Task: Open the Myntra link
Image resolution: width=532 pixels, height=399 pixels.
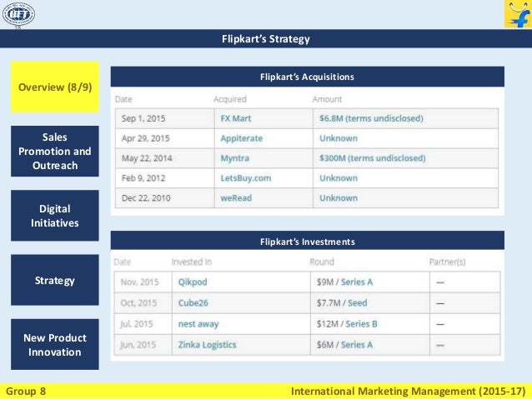Action: point(235,158)
